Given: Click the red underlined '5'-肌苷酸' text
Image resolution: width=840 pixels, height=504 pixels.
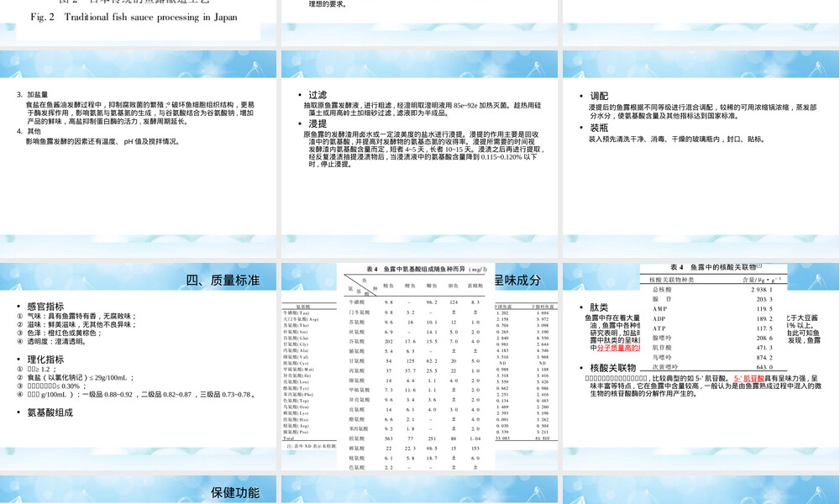Looking at the screenshot, I should [749, 378].
